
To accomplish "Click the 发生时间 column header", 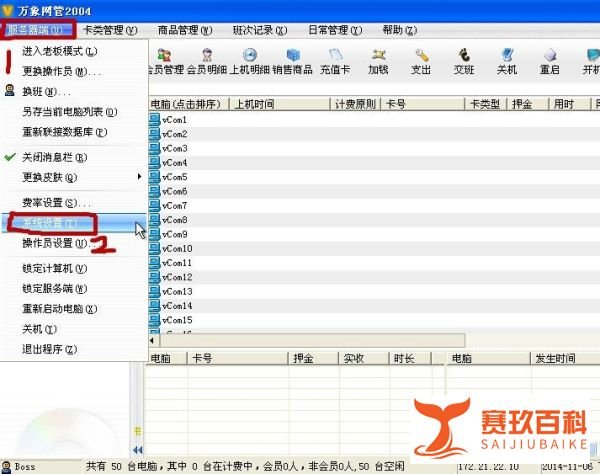I will click(x=565, y=358).
